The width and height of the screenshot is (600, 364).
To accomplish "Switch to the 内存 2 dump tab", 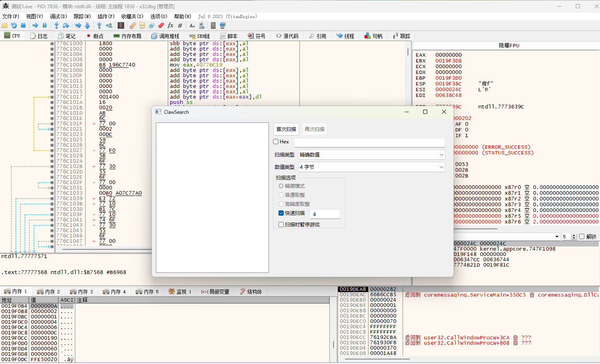I will click(x=49, y=292).
